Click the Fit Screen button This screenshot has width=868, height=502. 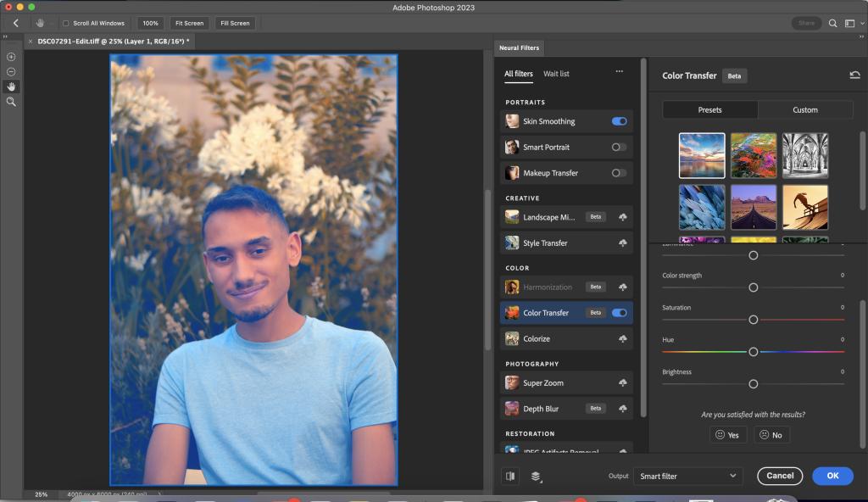[x=189, y=23]
